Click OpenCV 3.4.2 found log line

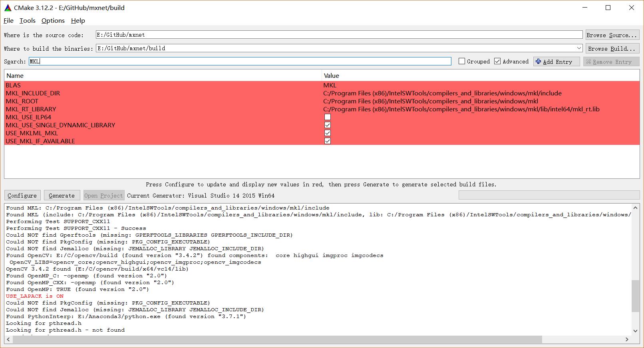pyautogui.click(x=97, y=269)
